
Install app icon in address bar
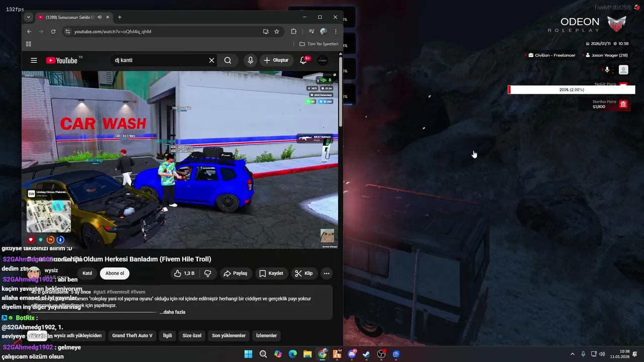click(x=266, y=31)
